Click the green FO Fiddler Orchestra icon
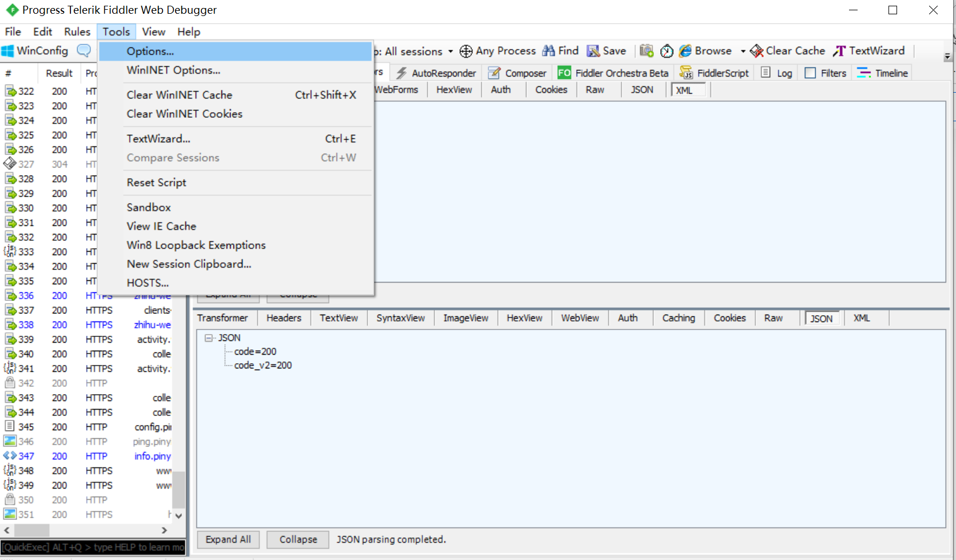Image resolution: width=956 pixels, height=560 pixels. click(564, 73)
